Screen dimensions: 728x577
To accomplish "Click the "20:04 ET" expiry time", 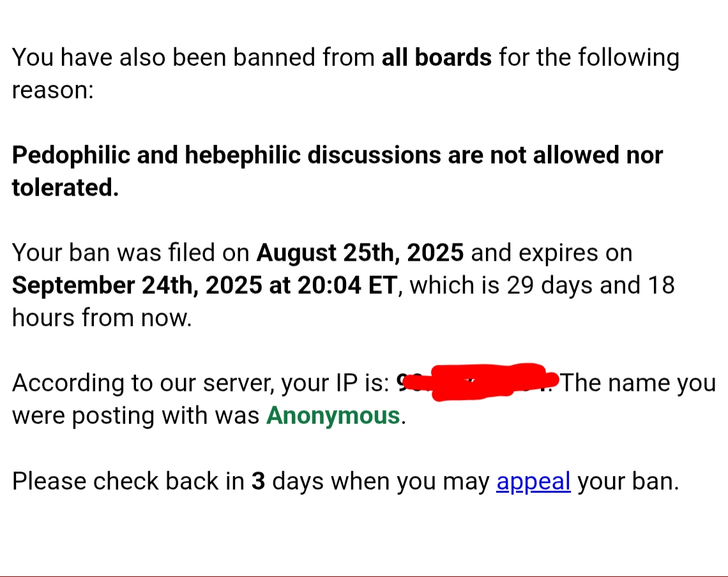I will pyautogui.click(x=347, y=285).
